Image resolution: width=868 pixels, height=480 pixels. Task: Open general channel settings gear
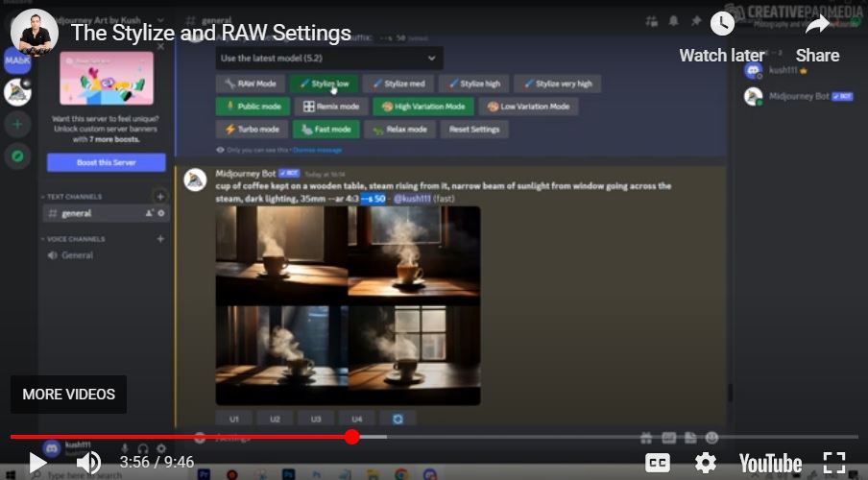pyautogui.click(x=161, y=213)
